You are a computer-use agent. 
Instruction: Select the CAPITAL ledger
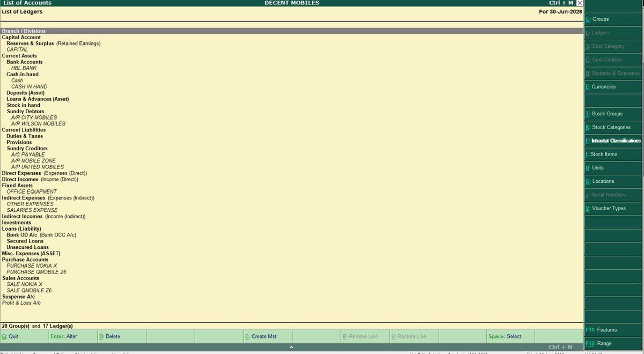17,50
